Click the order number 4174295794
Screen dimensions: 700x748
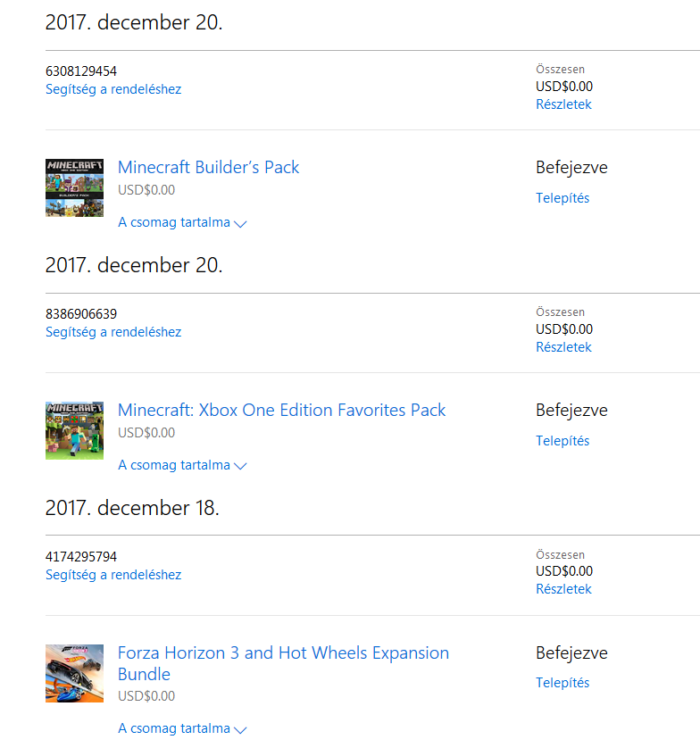click(81, 557)
